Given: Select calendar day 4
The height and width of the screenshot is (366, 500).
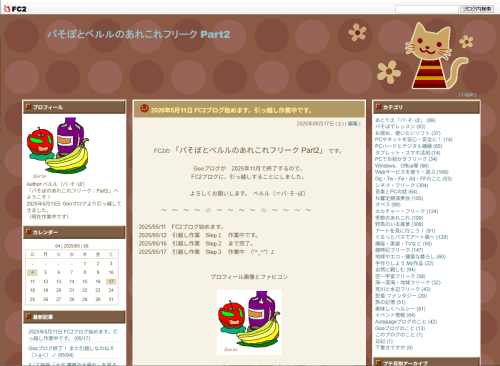Looking at the screenshot, I should pos(32,272).
